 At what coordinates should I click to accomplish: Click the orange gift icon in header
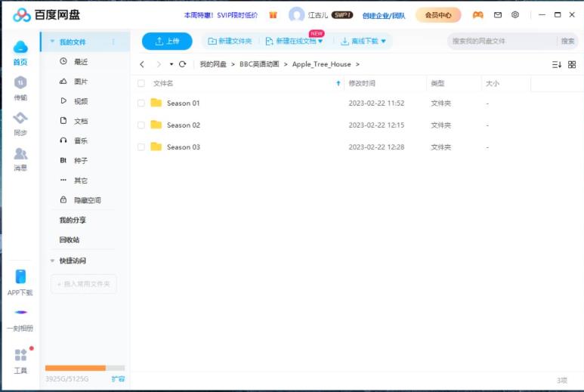coord(273,15)
